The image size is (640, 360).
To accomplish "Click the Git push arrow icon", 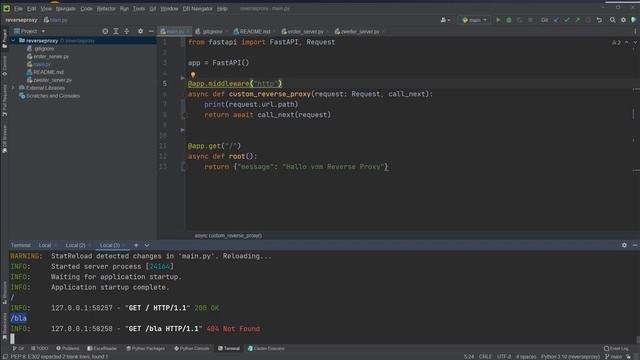I will pos(577,20).
